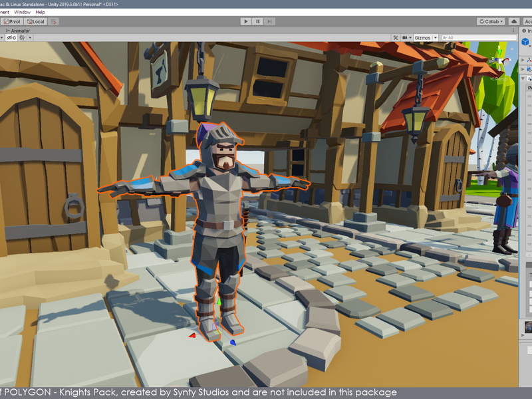The height and width of the screenshot is (399, 532).
Task: Toggle grid snapping icon next to Local
Action: point(53,21)
